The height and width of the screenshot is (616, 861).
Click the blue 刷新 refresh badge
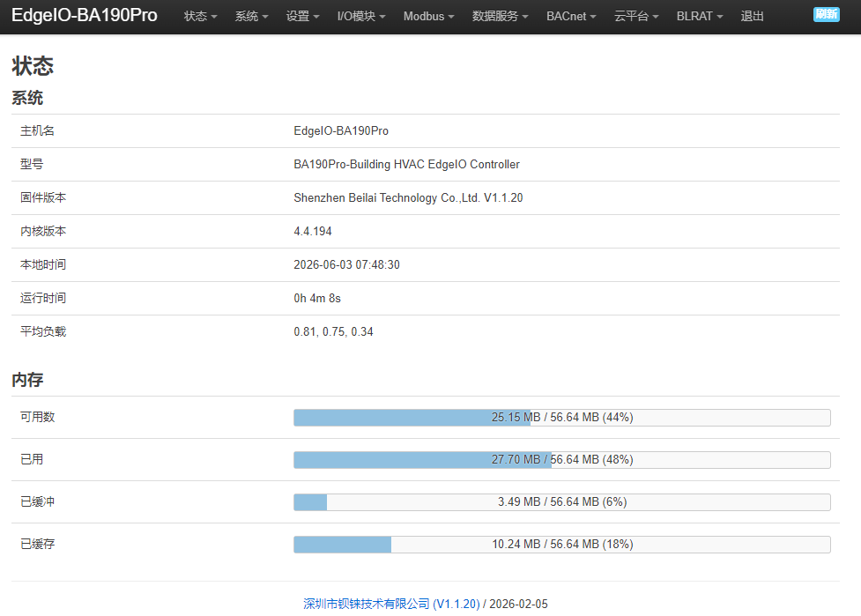827,14
